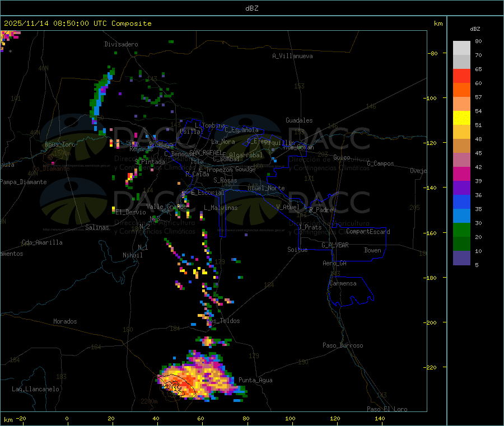Select the L_Malvinas label

point(221,208)
